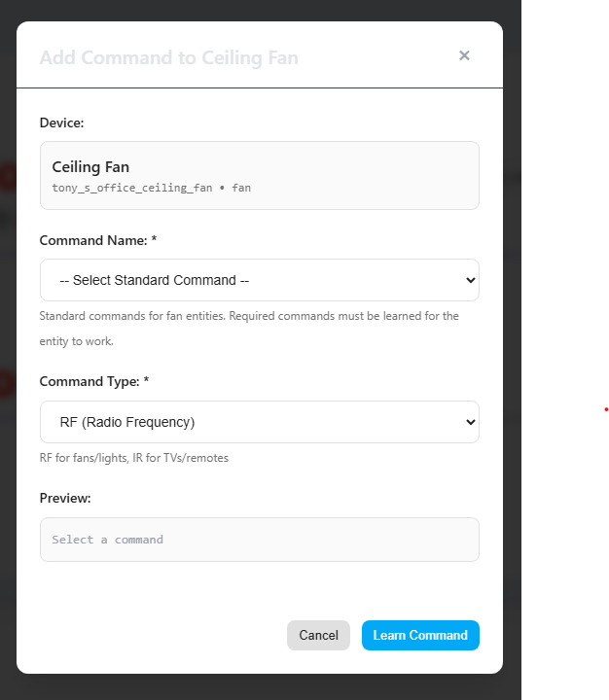Click the 'Add Command to Ceiling Fan' title
609x700 pixels.
pos(169,57)
